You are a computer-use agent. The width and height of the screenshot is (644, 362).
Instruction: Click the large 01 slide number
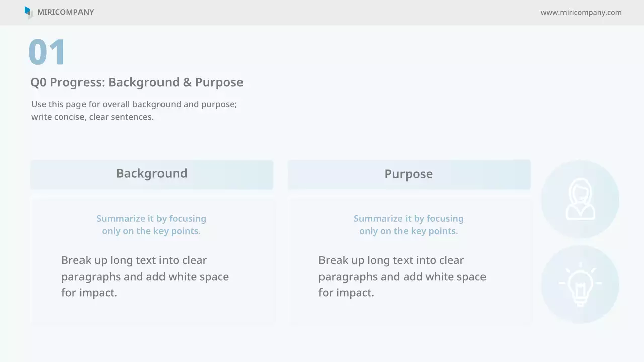(47, 52)
